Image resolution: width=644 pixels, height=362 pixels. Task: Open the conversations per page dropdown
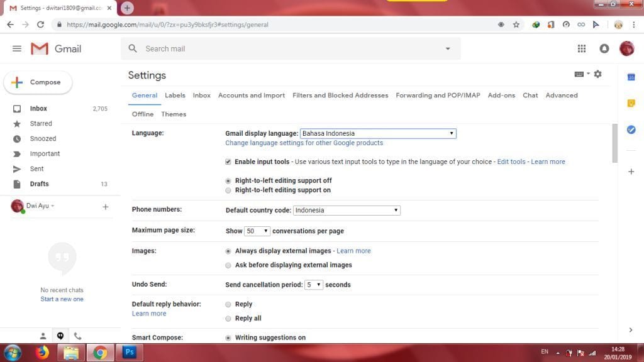[257, 231]
